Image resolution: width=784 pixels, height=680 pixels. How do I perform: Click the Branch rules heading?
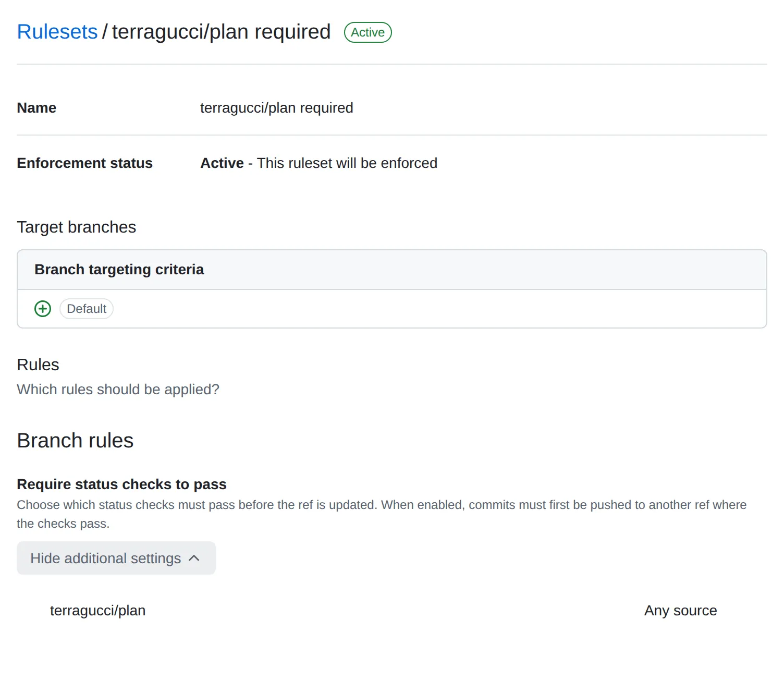click(x=76, y=441)
